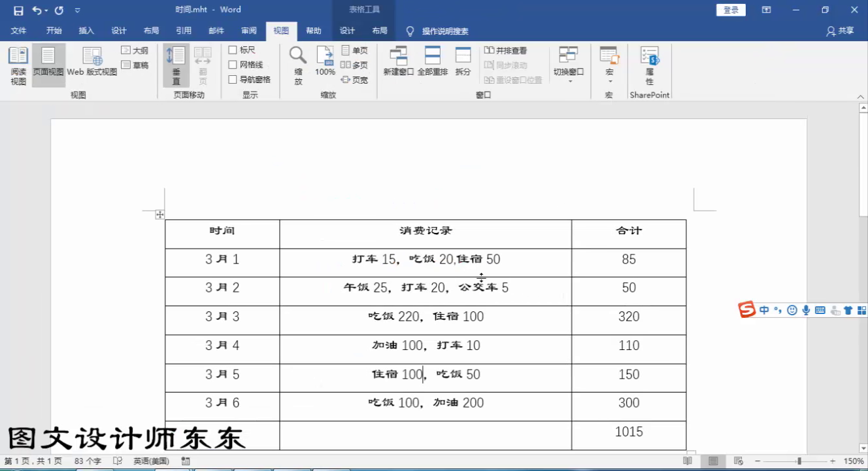
Task: Click the Zoom magnifier icon
Action: (298, 65)
